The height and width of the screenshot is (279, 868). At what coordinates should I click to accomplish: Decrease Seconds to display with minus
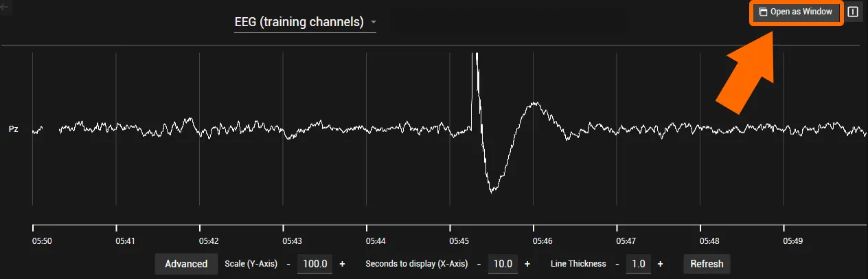pos(479,264)
